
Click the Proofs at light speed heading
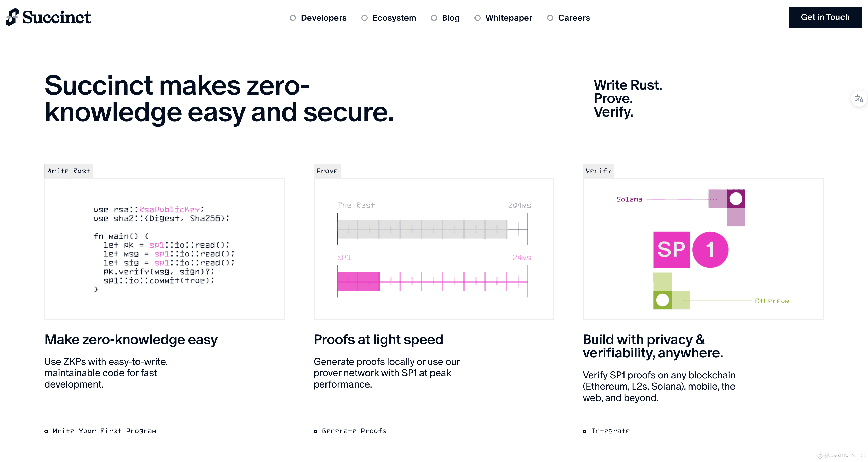[x=378, y=340]
